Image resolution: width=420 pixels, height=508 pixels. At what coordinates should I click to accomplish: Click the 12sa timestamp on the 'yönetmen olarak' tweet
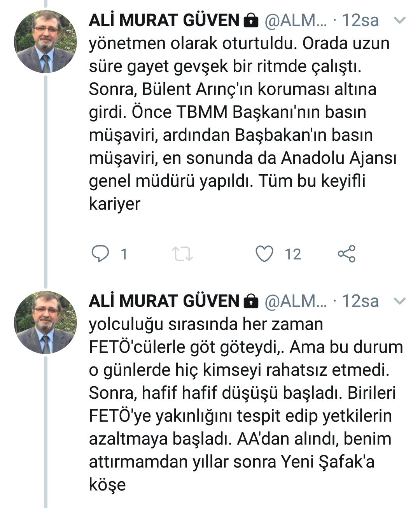[x=360, y=20]
